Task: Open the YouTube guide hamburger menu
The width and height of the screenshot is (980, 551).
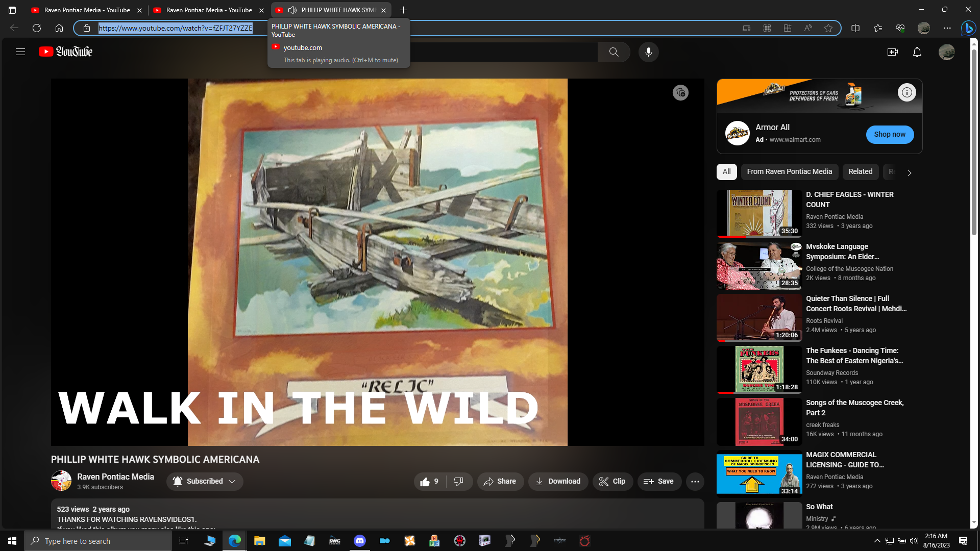Action: (20, 52)
